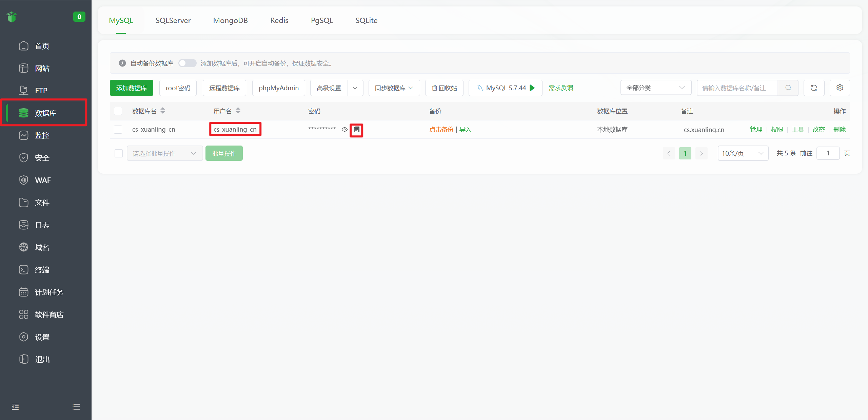Focus the database name search field

coord(737,88)
